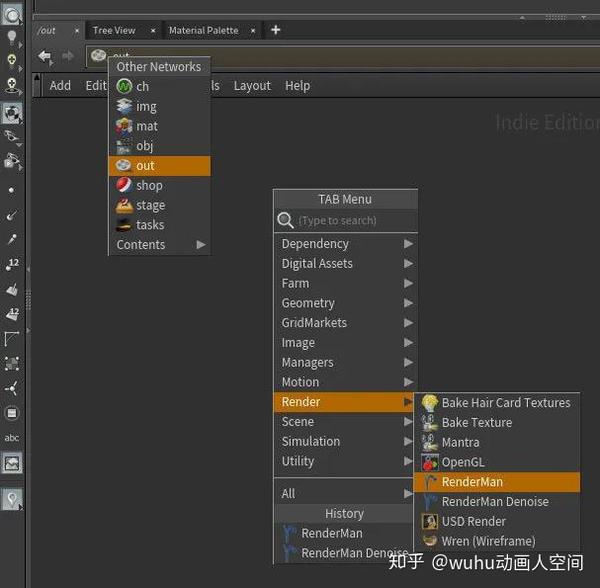Go forward with the right arrow
The height and width of the screenshot is (588, 600).
coord(68,57)
